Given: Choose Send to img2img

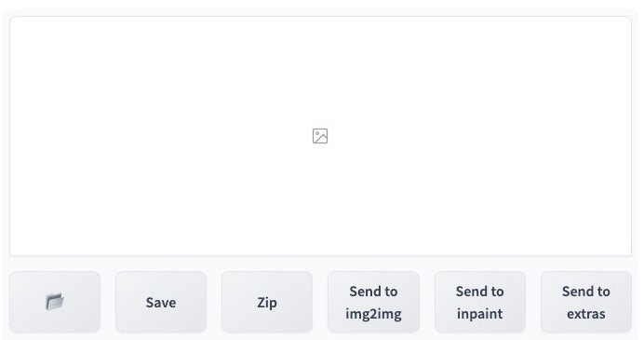Looking at the screenshot, I should tap(373, 302).
